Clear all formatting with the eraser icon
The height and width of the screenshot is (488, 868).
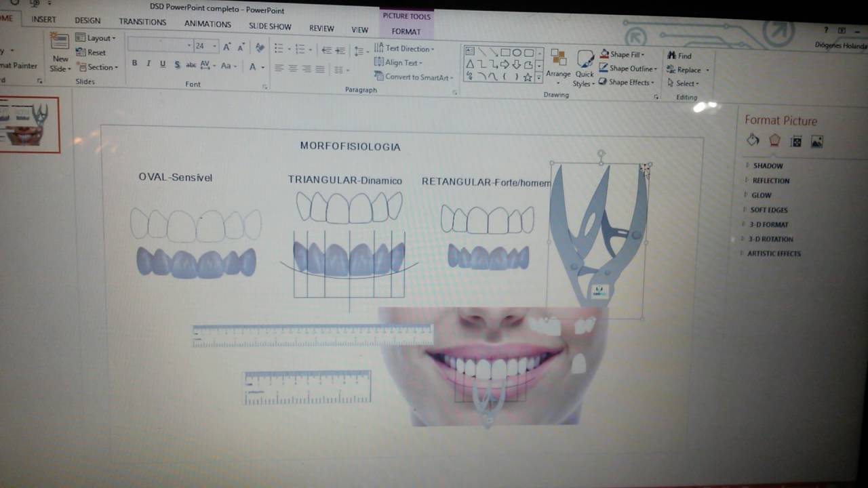(260, 47)
